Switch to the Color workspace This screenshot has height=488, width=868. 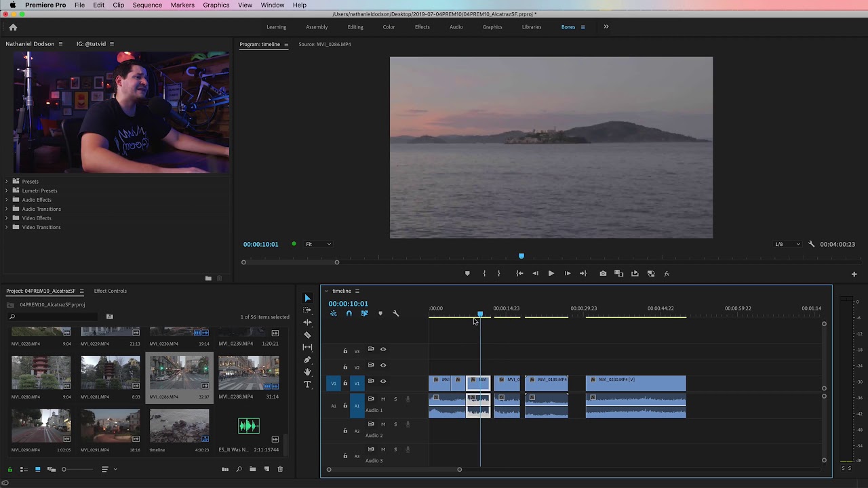[x=389, y=27]
